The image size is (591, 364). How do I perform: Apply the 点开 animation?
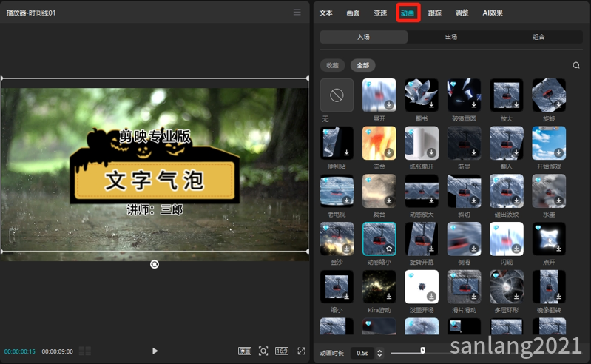pyautogui.click(x=549, y=239)
